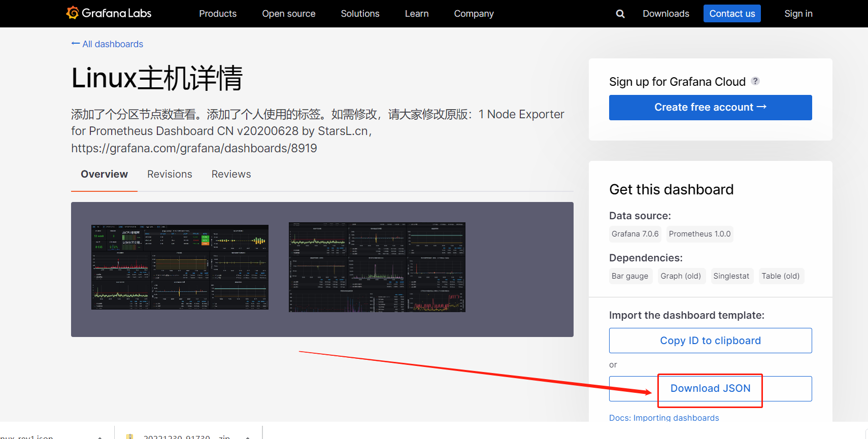
Task: Click the Import the dashboard template label
Action: (x=686, y=315)
